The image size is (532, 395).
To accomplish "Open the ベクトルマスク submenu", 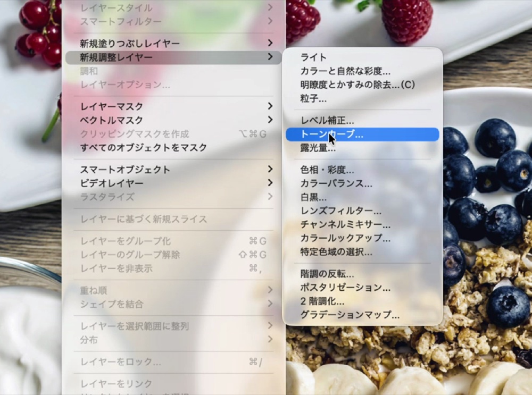I will 173,120.
